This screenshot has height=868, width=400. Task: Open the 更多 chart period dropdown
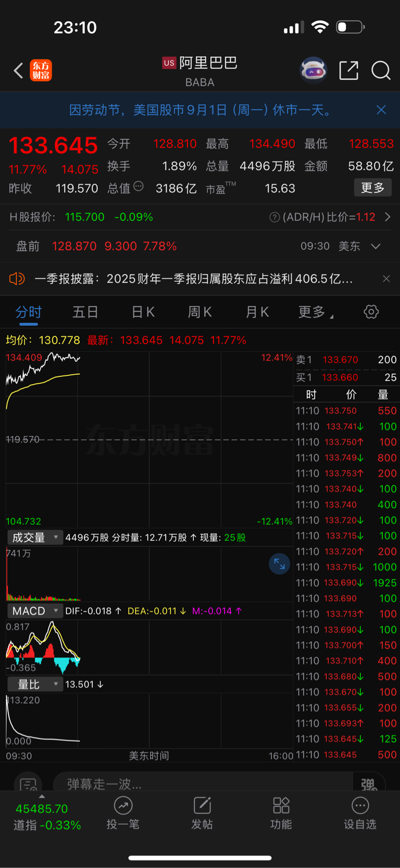click(x=316, y=312)
